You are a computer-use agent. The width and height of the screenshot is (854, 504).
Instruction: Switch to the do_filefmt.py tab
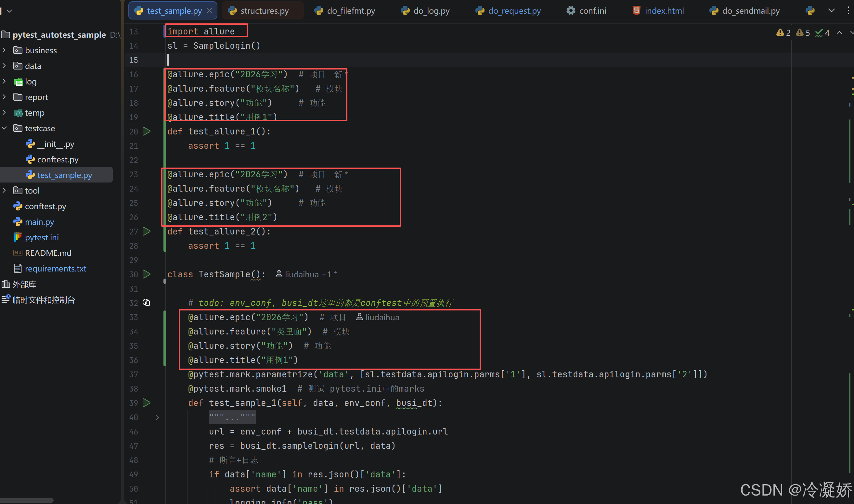[345, 10]
